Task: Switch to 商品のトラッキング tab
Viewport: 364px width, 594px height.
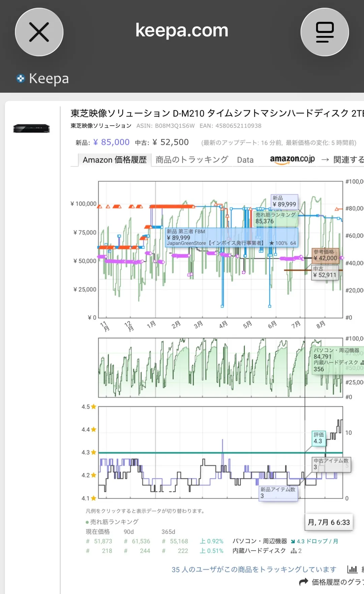Action: (x=192, y=160)
